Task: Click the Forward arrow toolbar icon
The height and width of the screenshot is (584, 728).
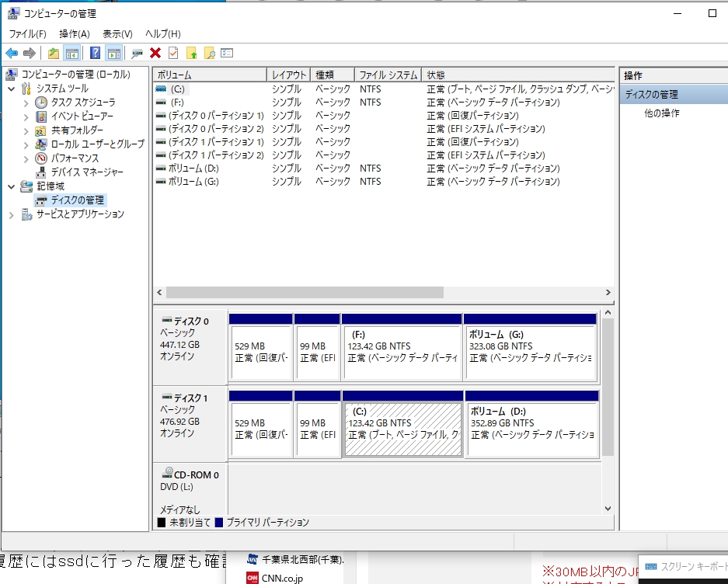Action: tap(30, 54)
